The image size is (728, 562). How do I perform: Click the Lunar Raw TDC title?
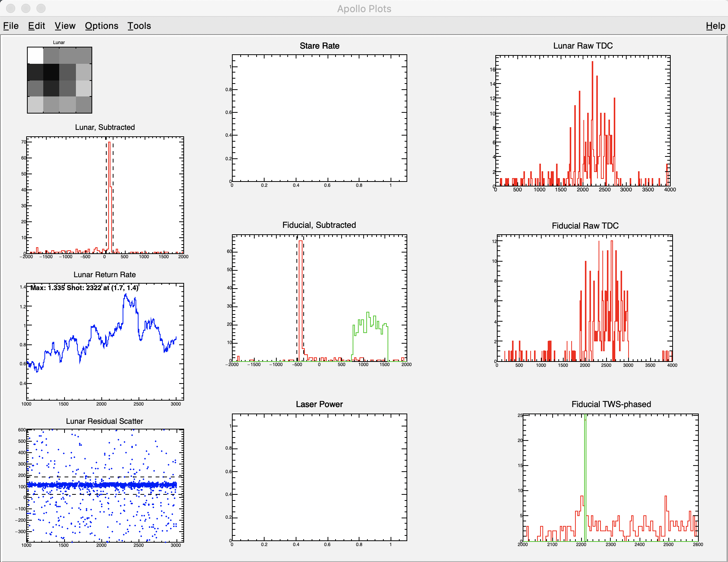(x=583, y=46)
